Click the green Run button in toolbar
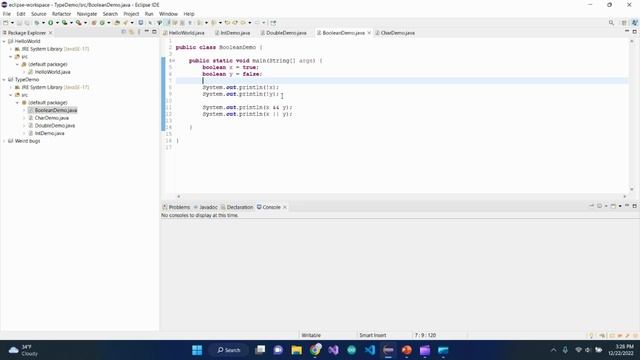The width and height of the screenshot is (640, 360). coord(51,23)
